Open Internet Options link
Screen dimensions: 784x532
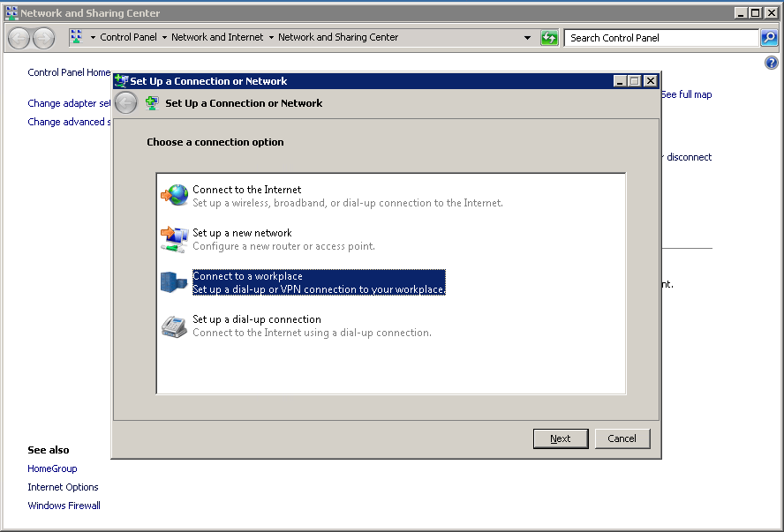63,487
